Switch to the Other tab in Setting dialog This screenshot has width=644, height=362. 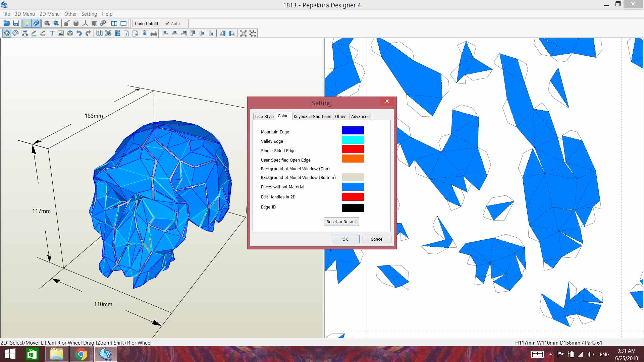[340, 116]
